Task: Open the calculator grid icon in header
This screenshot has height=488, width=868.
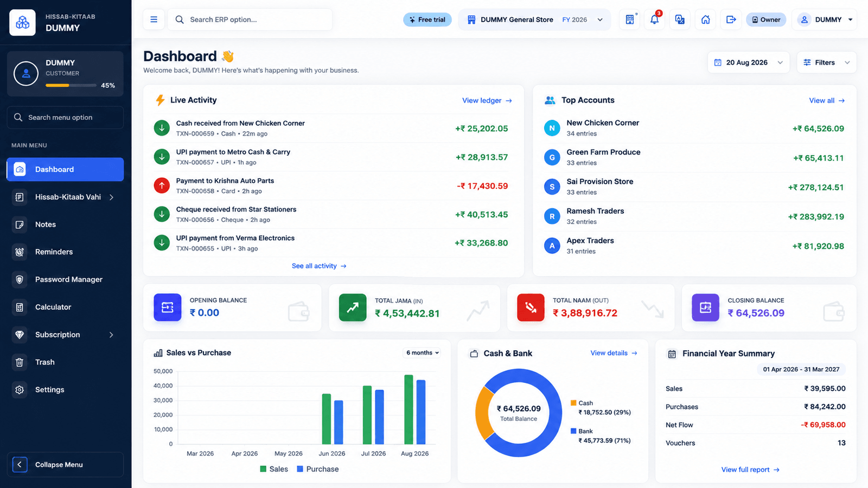Action: pyautogui.click(x=630, y=20)
